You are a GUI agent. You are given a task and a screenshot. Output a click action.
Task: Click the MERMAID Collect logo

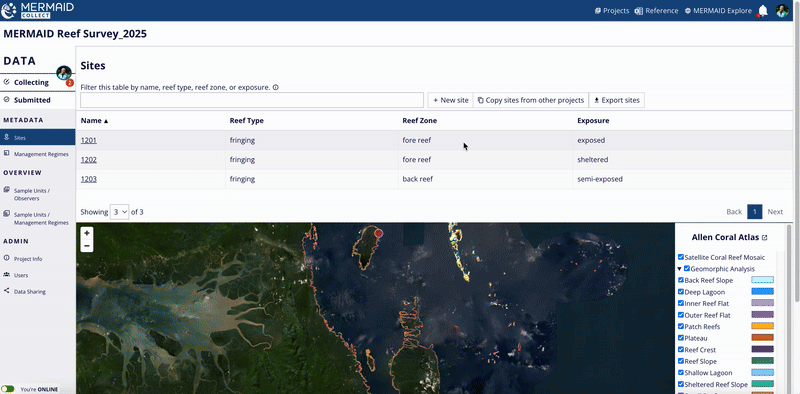click(x=38, y=10)
